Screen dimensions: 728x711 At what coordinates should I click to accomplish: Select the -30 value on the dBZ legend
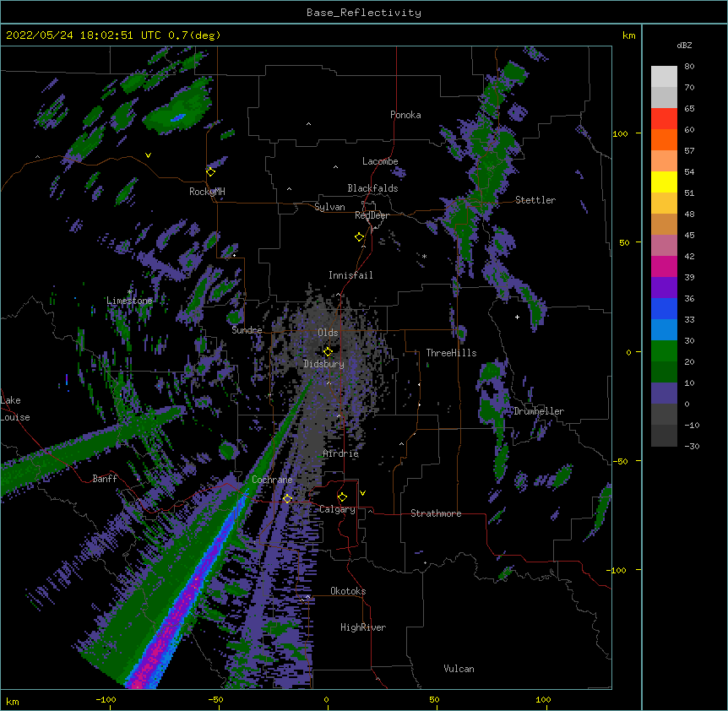(x=692, y=447)
